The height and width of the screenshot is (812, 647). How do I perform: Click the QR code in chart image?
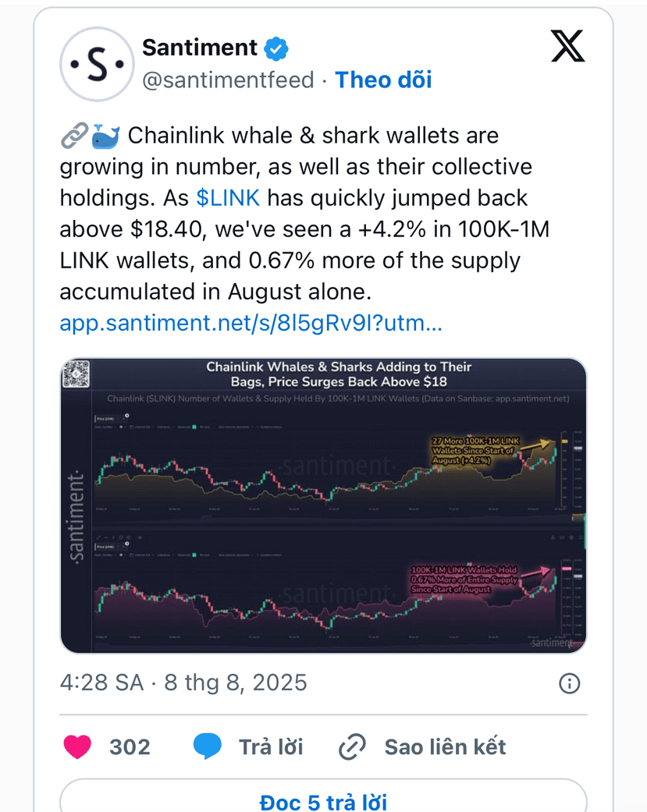pyautogui.click(x=76, y=374)
